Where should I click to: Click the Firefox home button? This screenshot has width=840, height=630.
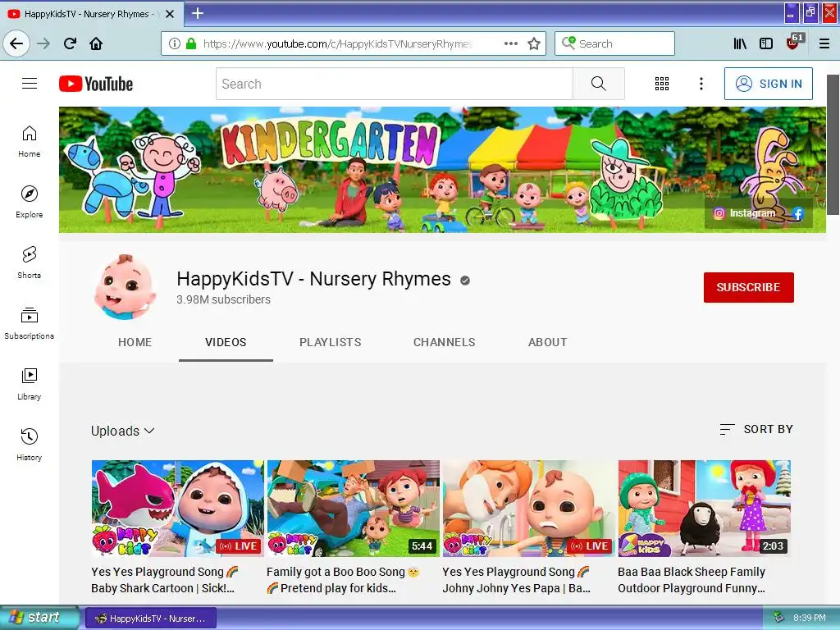96,43
